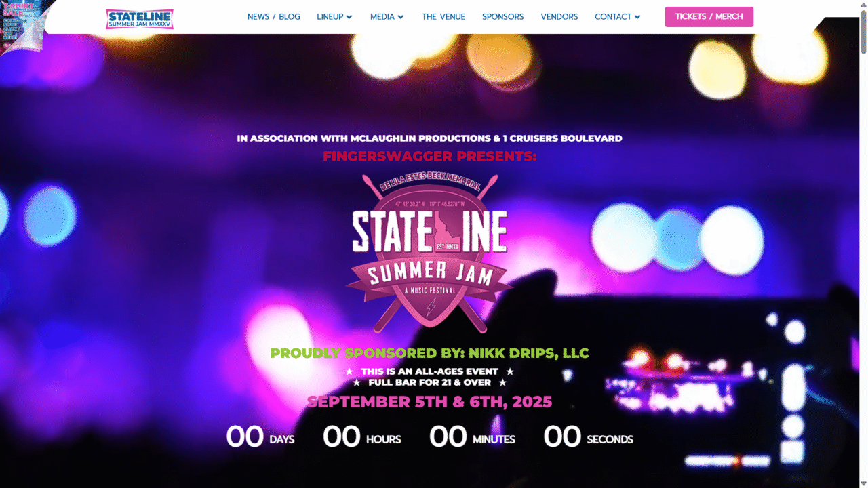
Task: Click the chevron icon beside Media
Action: coord(401,17)
